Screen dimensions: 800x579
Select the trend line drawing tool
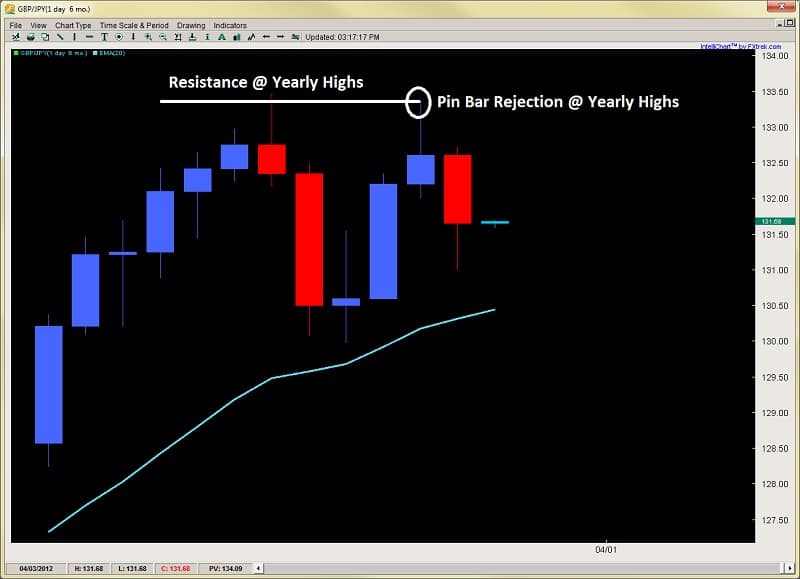pyautogui.click(x=60, y=37)
